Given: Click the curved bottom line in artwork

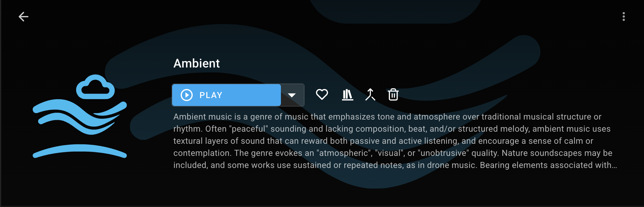Looking at the screenshot, I should pyautogui.click(x=79, y=150).
